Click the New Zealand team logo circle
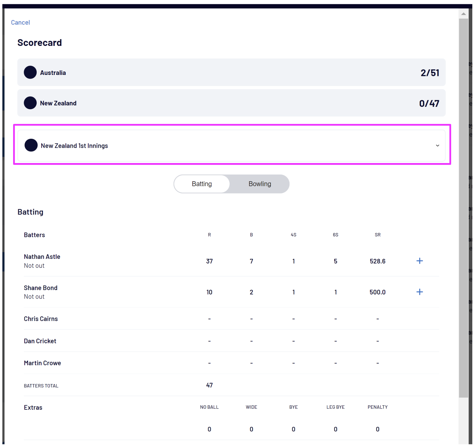 (30, 103)
